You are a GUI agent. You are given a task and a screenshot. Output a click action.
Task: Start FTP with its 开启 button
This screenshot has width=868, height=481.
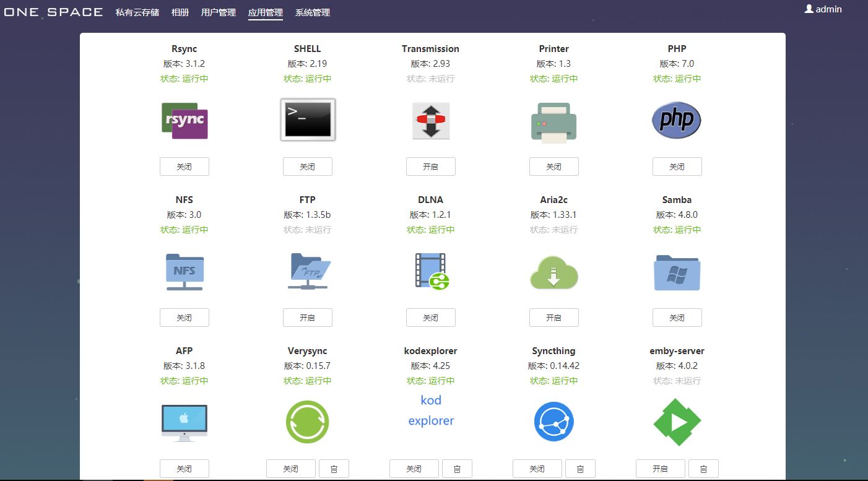[x=308, y=318]
